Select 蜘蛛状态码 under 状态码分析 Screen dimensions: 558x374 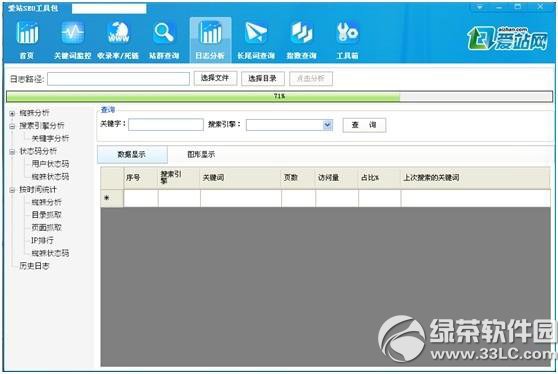tap(50, 177)
